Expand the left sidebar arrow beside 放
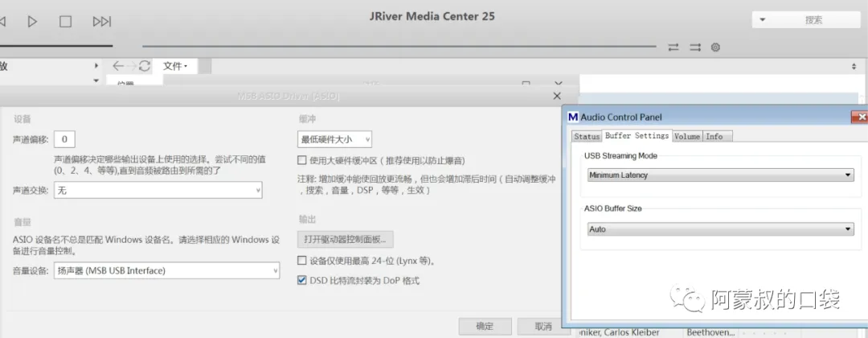 pyautogui.click(x=97, y=66)
